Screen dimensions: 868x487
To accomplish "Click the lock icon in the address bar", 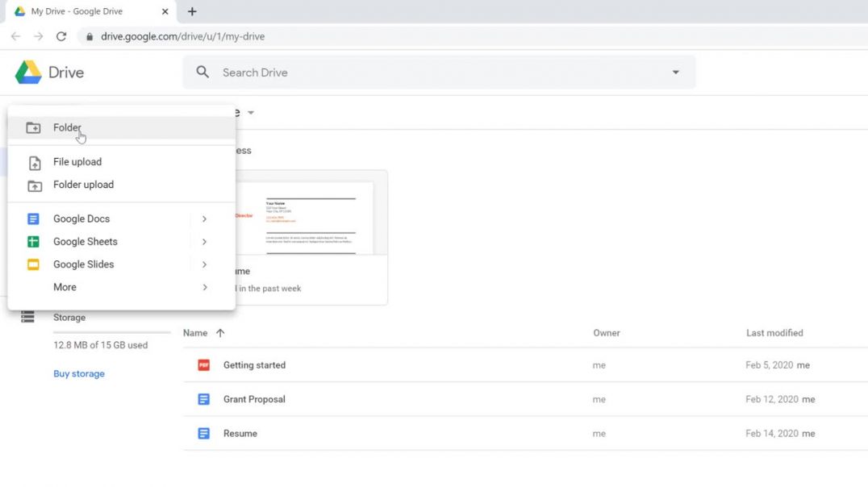I will click(90, 36).
